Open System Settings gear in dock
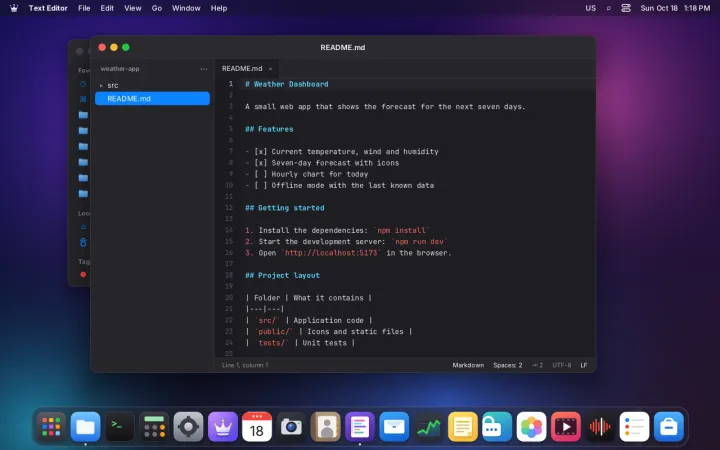 (188, 427)
